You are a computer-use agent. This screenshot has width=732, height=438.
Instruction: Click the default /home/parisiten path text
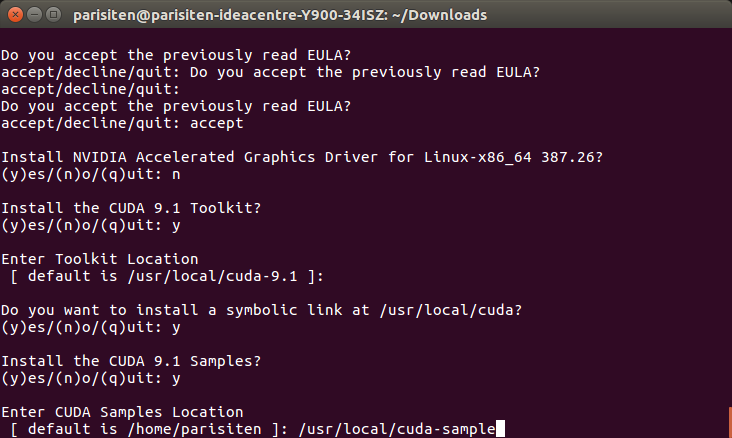(194, 429)
